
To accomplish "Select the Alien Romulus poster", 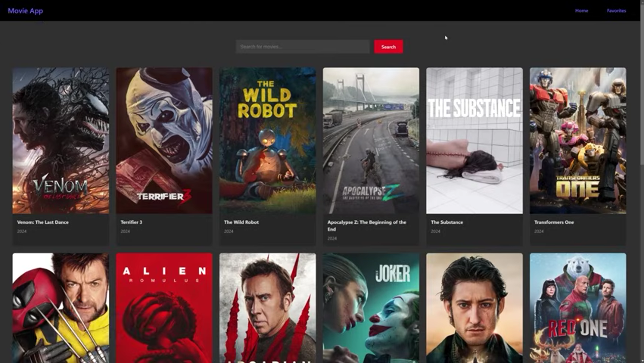I will [164, 308].
